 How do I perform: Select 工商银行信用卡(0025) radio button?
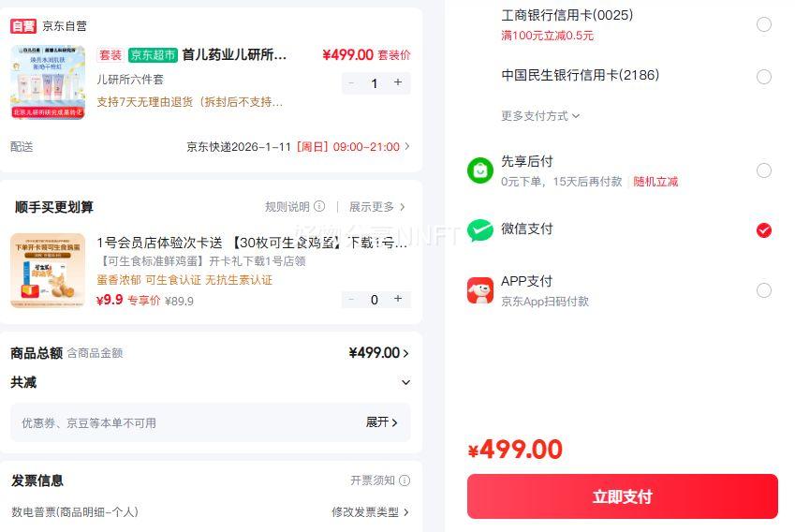click(x=764, y=24)
